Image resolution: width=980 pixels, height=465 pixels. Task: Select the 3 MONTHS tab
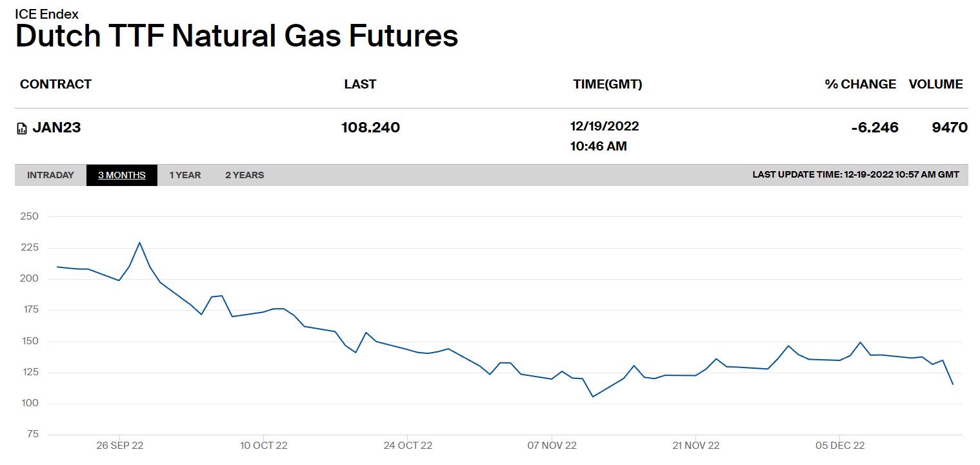coord(122,175)
